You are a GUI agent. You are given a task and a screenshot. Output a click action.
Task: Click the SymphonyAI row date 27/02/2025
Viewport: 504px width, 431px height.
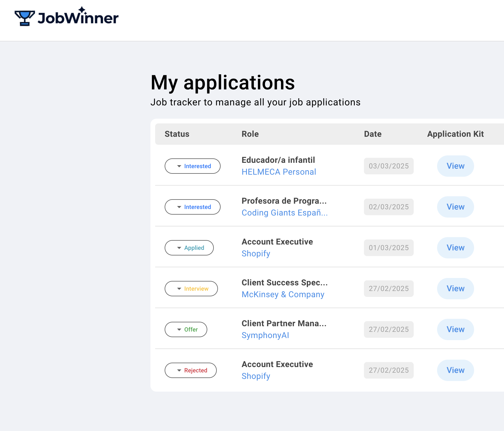tap(389, 329)
